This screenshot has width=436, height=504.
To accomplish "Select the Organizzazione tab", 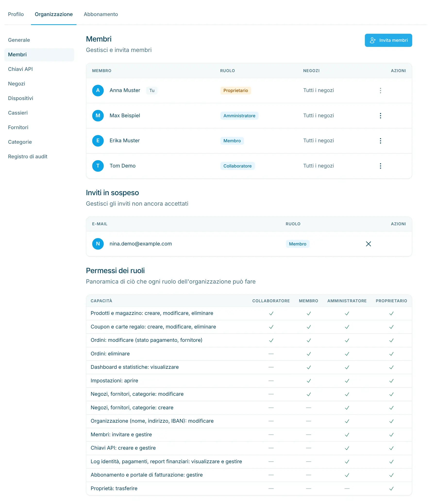I will point(53,14).
